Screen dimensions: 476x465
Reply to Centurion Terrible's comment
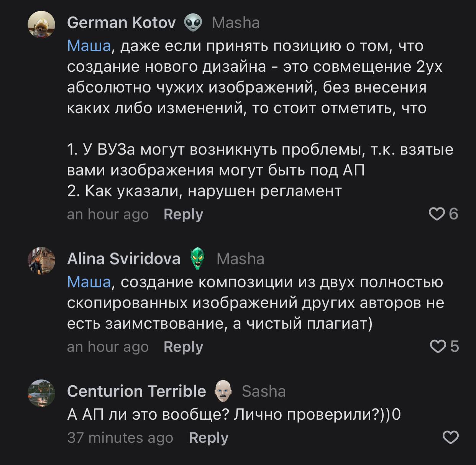pos(208,438)
